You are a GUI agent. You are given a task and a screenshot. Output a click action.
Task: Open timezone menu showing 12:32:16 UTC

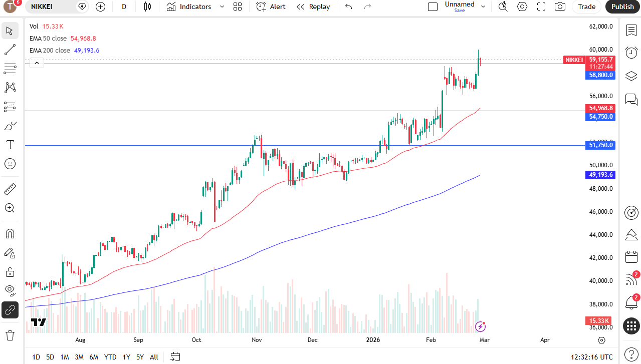[591, 357]
